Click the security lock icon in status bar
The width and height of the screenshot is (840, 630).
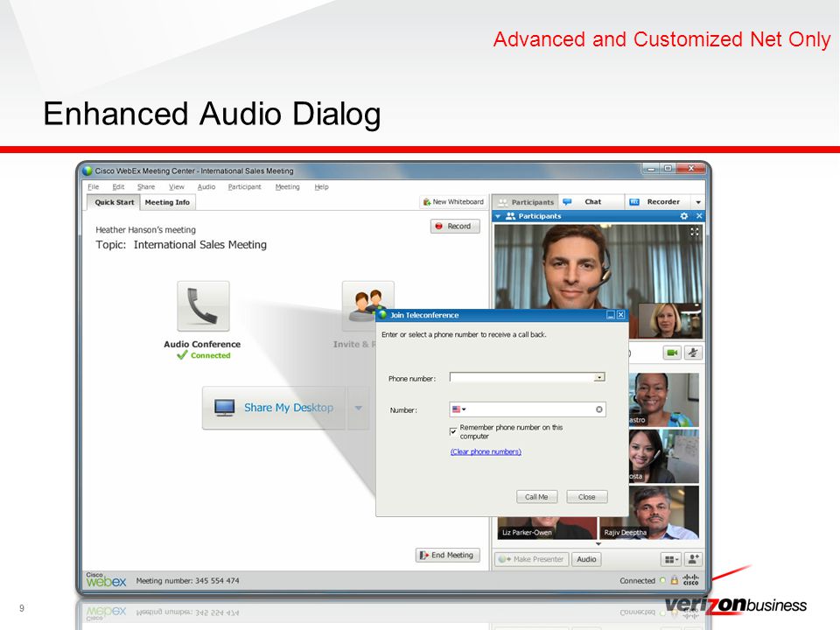[675, 579]
